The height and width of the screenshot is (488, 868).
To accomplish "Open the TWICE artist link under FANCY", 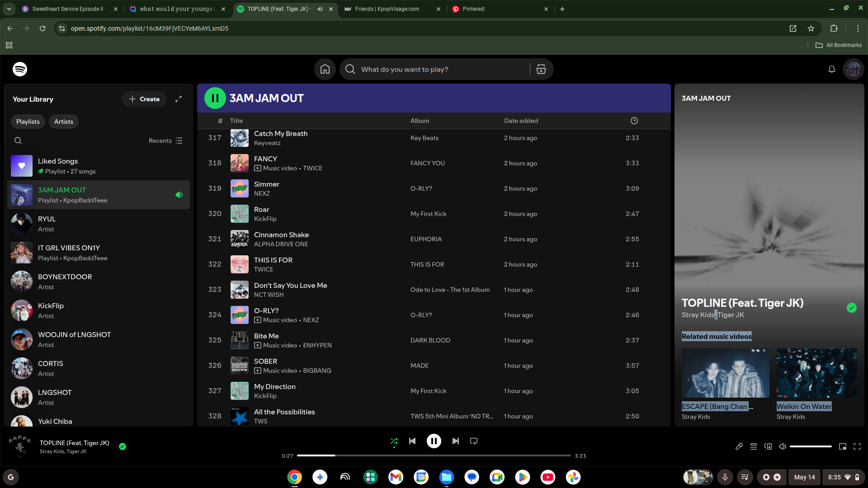I will click(x=313, y=168).
